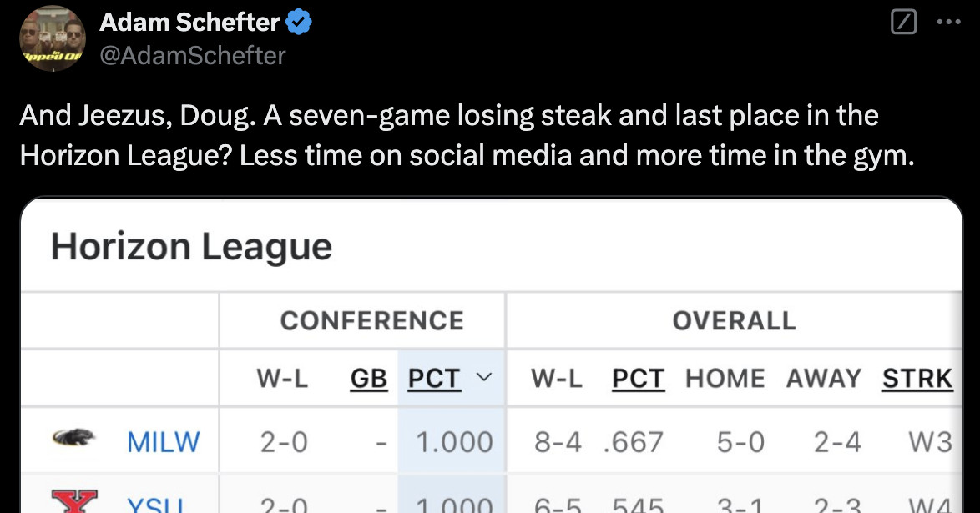The height and width of the screenshot is (513, 980).
Task: Sort by the overall PCT column header
Action: (639, 379)
